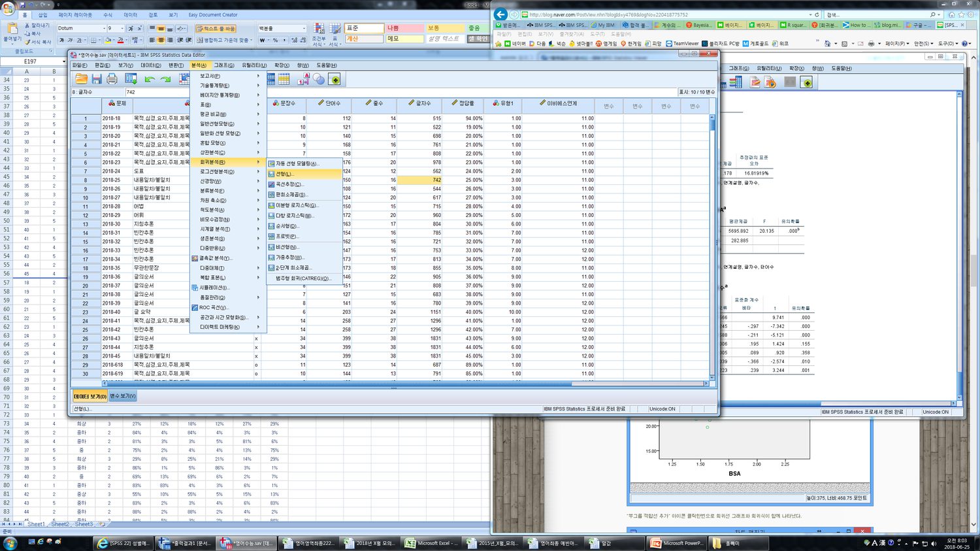Image resolution: width=980 pixels, height=551 pixels.
Task: Center-align text in the Excel ribbon
Action: [161, 40]
